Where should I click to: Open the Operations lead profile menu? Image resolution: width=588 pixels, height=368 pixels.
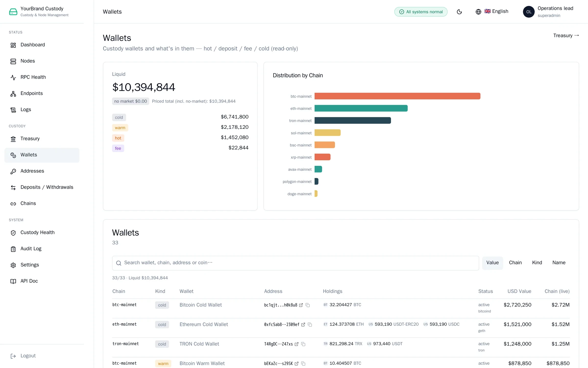pyautogui.click(x=548, y=12)
